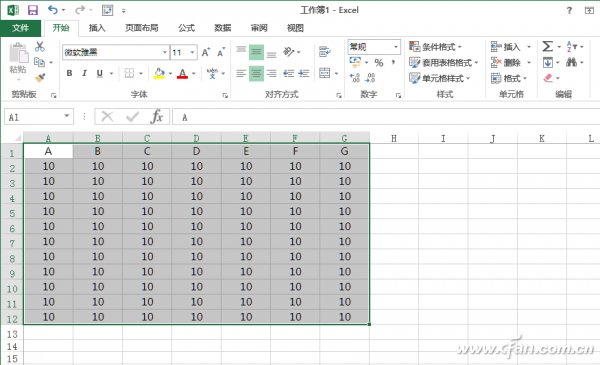The width and height of the screenshot is (600, 365).
Task: Expand the font color arrow
Action: click(194, 73)
